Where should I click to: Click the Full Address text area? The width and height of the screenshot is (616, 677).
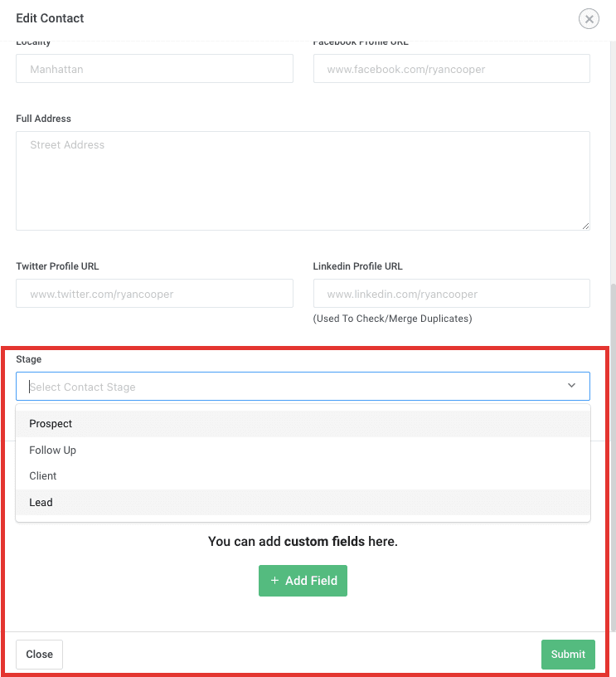point(303,180)
